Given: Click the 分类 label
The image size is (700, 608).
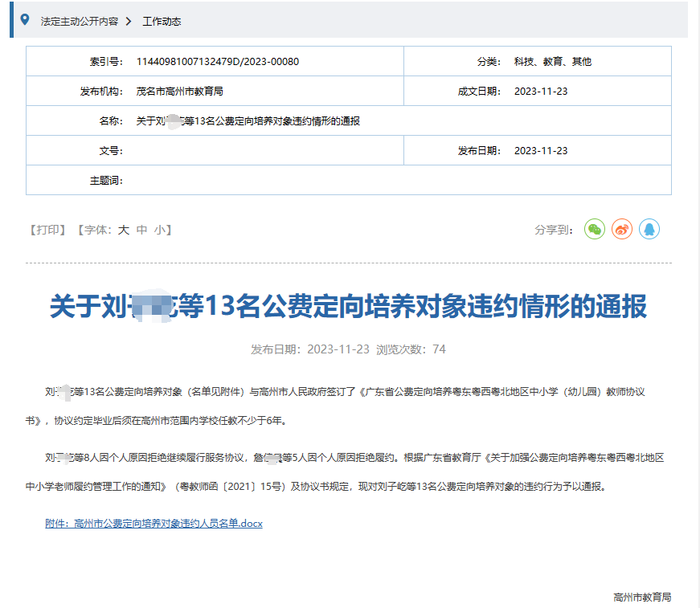Looking at the screenshot, I should [489, 62].
